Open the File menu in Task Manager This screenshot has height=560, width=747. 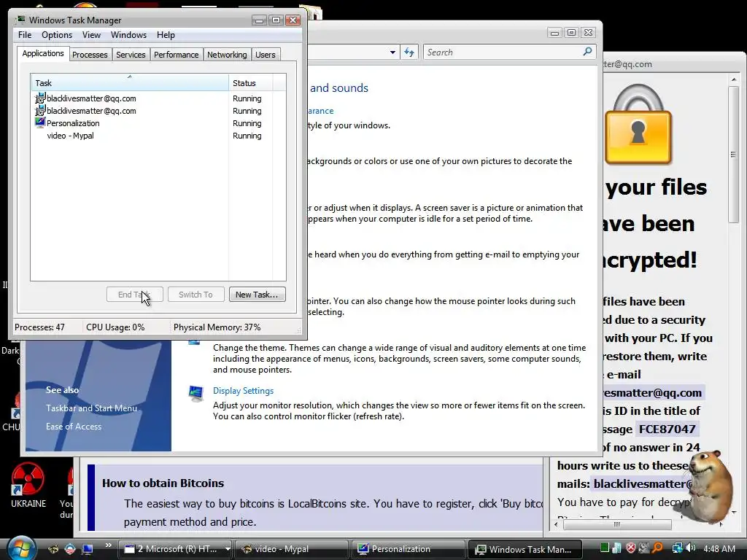25,35
